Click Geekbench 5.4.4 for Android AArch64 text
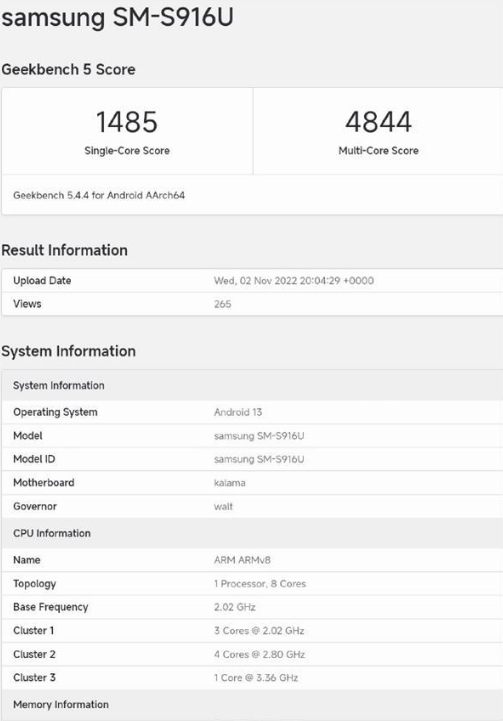Image resolution: width=503 pixels, height=721 pixels. click(99, 195)
